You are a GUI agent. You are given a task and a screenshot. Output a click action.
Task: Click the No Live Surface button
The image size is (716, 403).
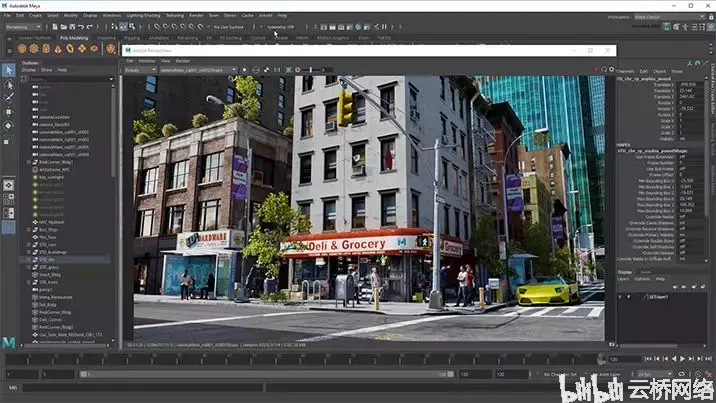(x=229, y=27)
